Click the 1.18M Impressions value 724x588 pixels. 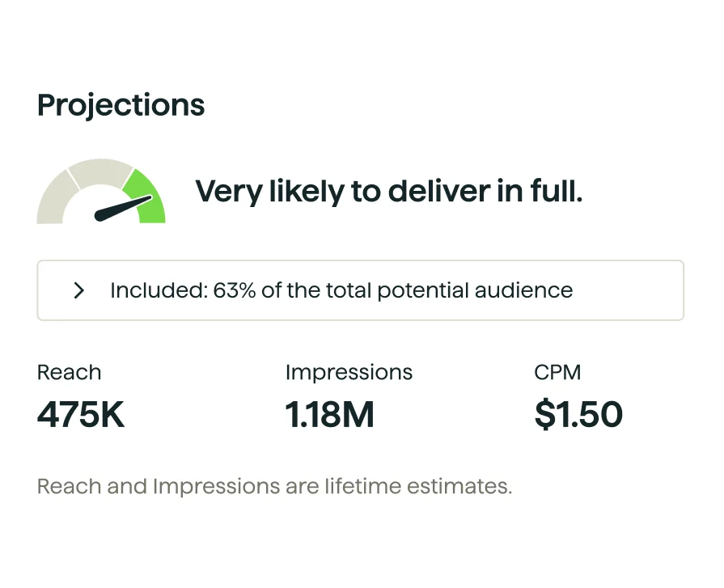point(329,414)
